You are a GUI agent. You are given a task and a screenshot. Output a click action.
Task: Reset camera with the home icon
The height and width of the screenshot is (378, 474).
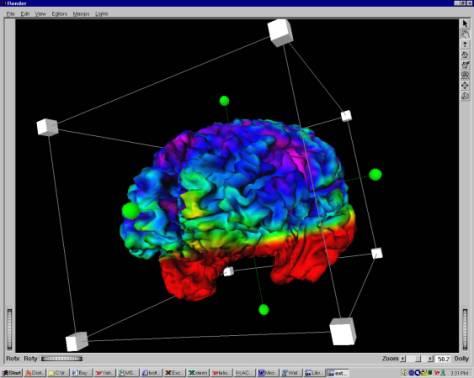coord(465,55)
